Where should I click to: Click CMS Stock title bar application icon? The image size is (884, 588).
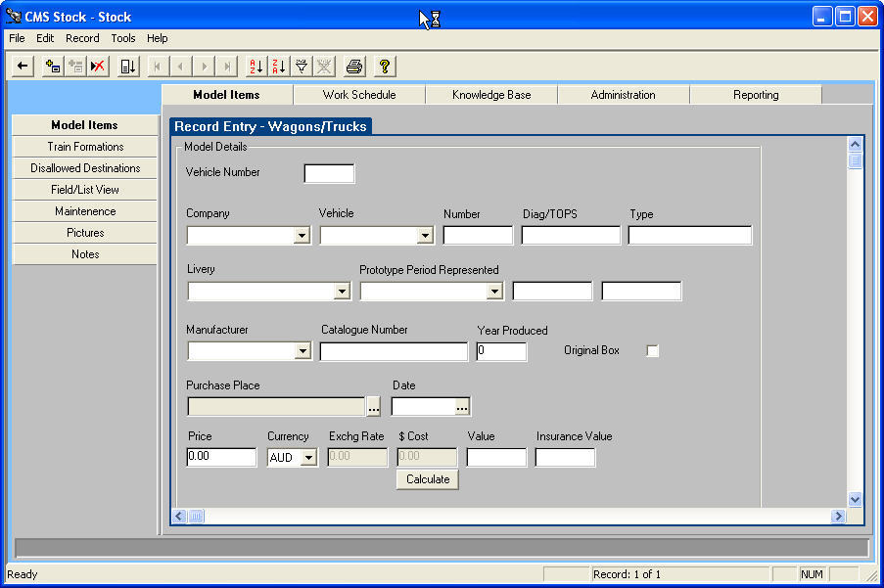pyautogui.click(x=13, y=17)
